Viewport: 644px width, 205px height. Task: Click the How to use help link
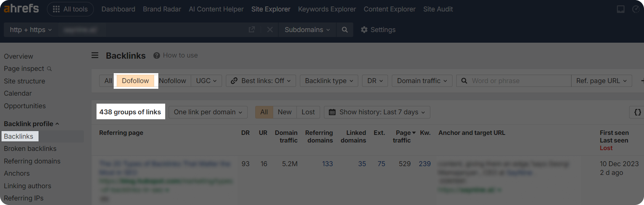pos(176,56)
